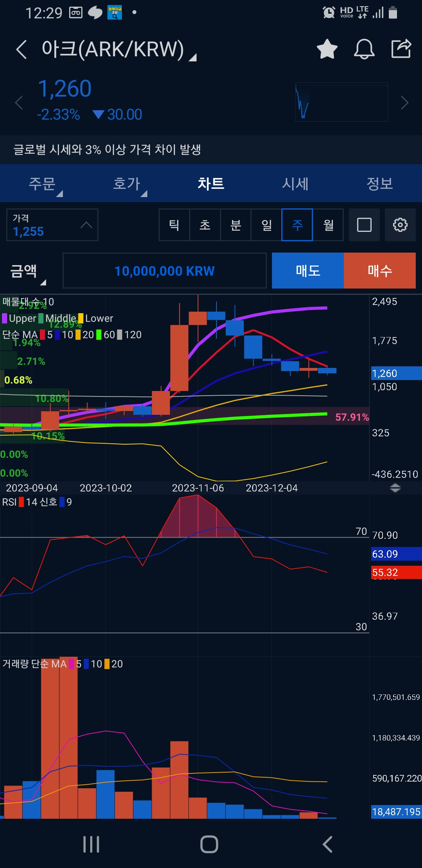The width and height of the screenshot is (422, 868).
Task: Toggle the favorite star icon
Action: click(x=327, y=49)
